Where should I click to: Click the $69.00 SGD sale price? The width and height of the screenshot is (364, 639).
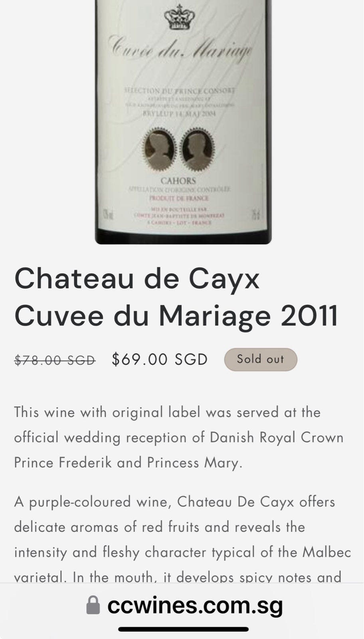160,359
